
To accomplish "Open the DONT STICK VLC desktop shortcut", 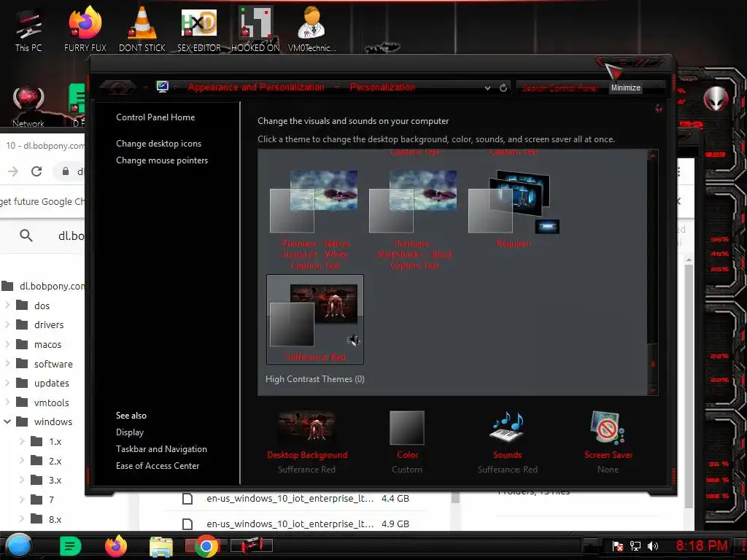I will [142, 29].
